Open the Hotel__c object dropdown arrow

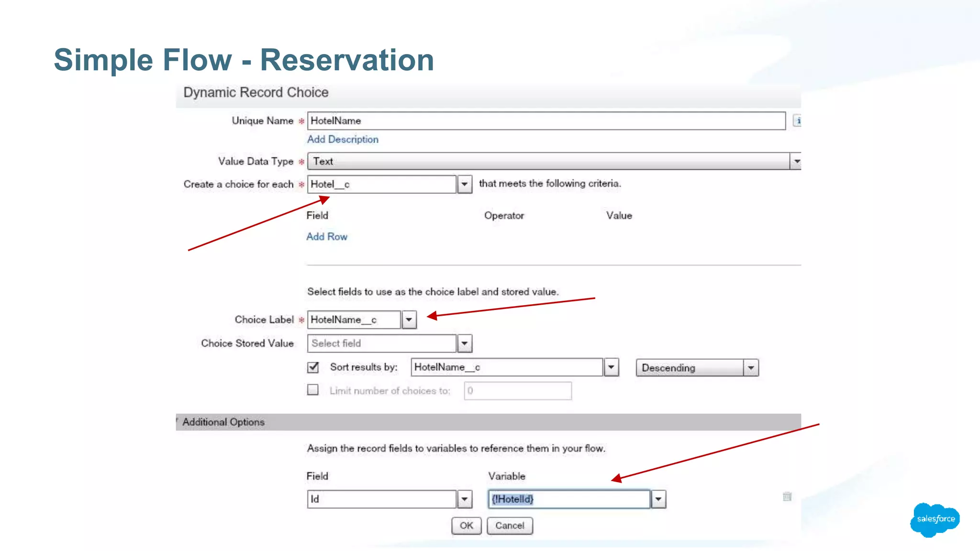click(x=465, y=184)
